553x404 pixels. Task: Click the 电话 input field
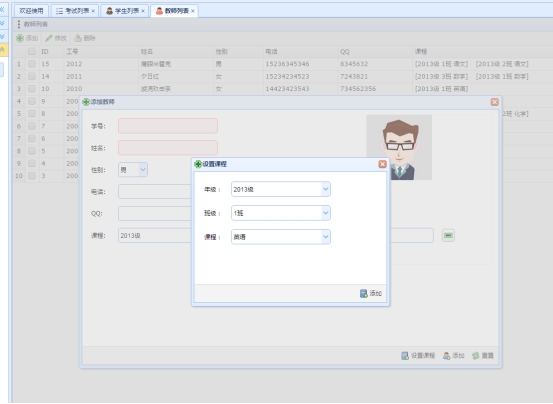[155, 192]
